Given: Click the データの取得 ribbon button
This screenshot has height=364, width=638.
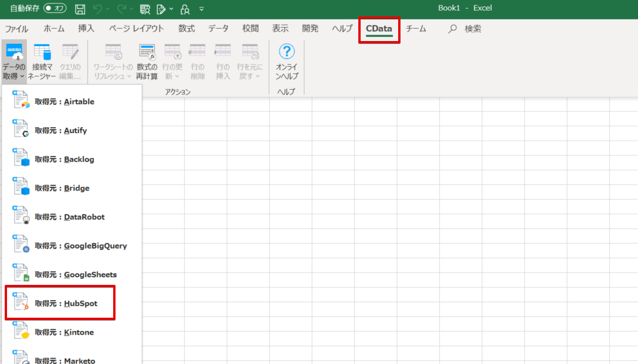Looking at the screenshot, I should coord(14,62).
